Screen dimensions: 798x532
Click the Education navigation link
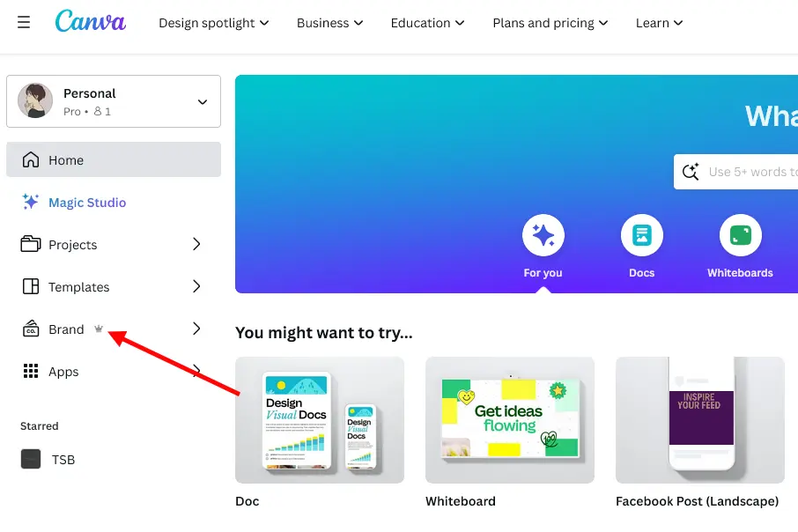427,23
